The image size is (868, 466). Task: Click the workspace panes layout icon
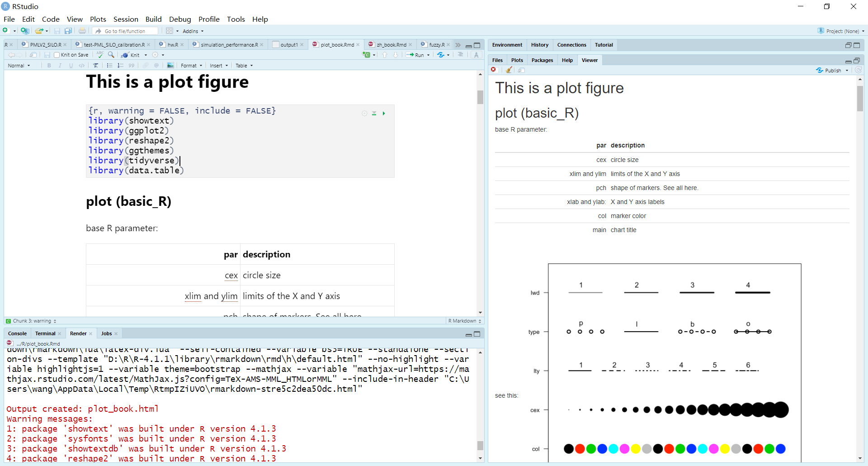pyautogui.click(x=169, y=31)
